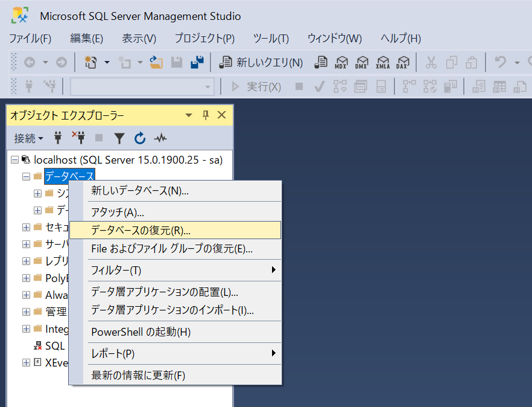The height and width of the screenshot is (407, 532).
Task: Click the Paste icon in the toolbar
Action: coord(472,63)
